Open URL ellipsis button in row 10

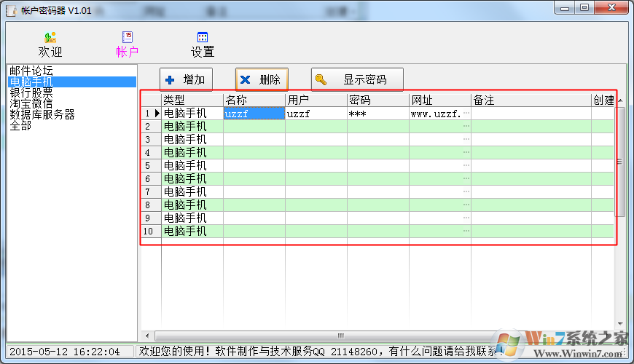pos(466,231)
